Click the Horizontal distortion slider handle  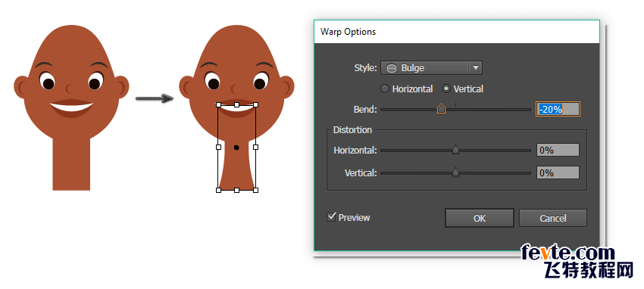point(455,150)
